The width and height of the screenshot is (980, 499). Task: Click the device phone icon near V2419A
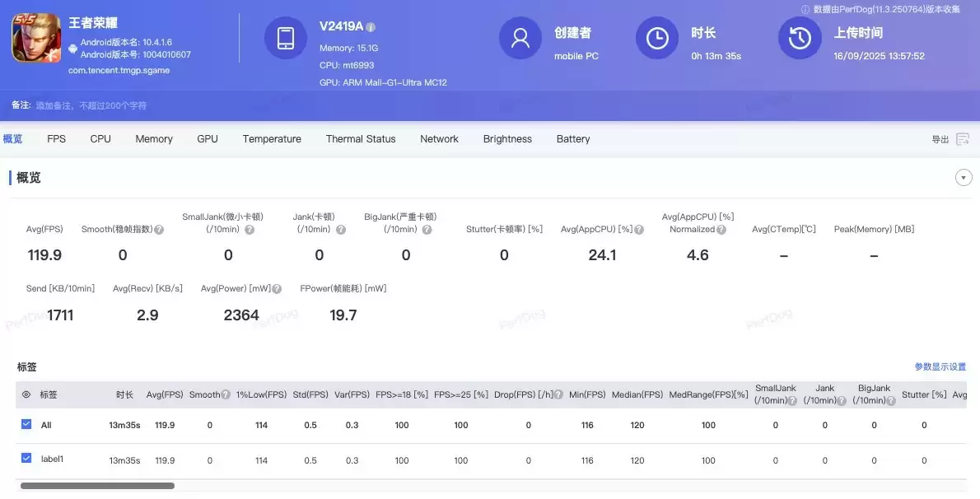285,38
